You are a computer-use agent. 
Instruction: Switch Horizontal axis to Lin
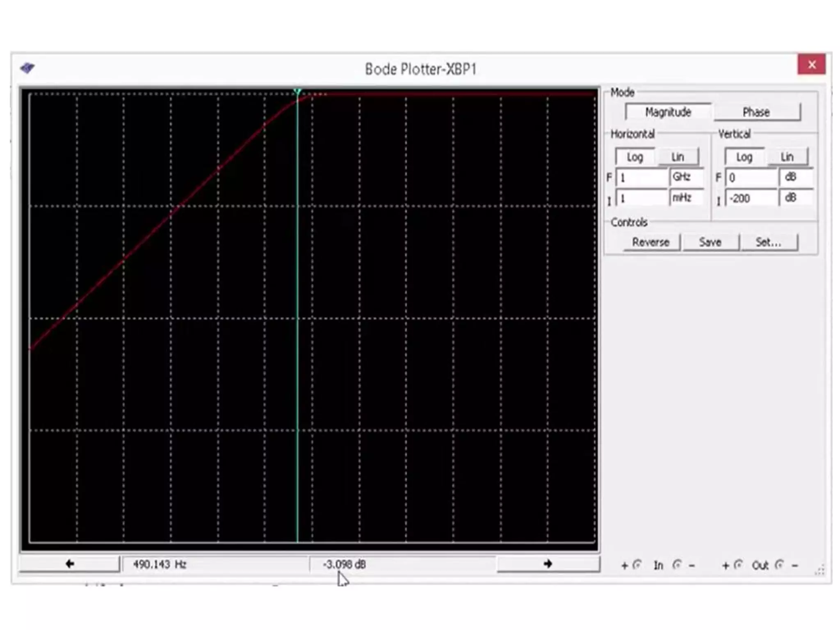(678, 157)
